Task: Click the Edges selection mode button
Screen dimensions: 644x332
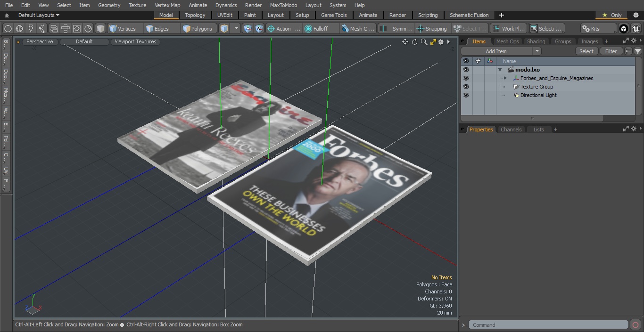Action: coord(162,29)
